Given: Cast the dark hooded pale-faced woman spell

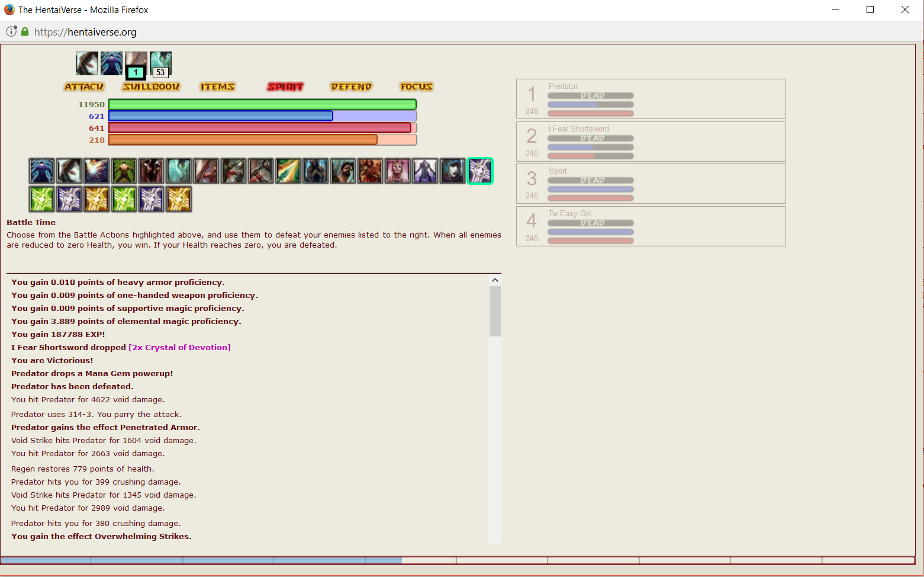Looking at the screenshot, I should click(452, 171).
